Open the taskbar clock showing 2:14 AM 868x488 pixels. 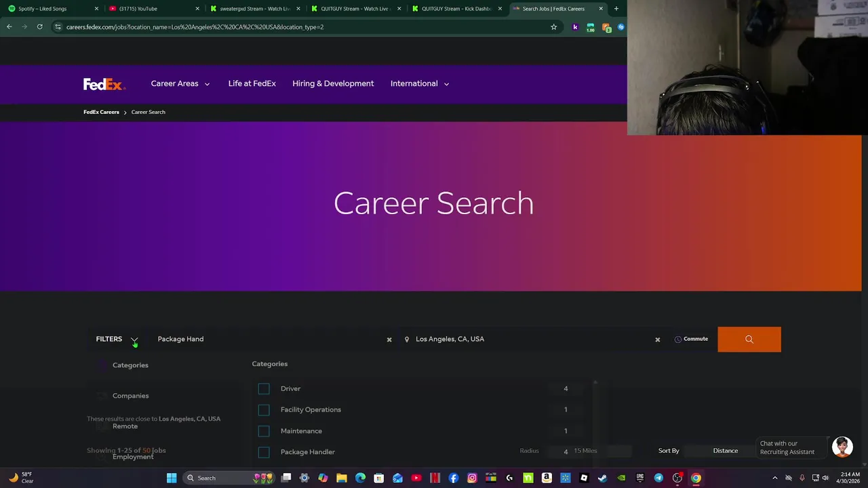(850, 478)
